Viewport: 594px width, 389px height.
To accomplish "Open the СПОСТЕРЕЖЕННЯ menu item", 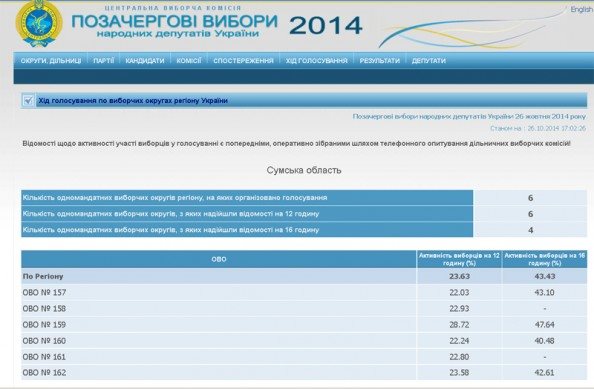I will click(x=243, y=61).
